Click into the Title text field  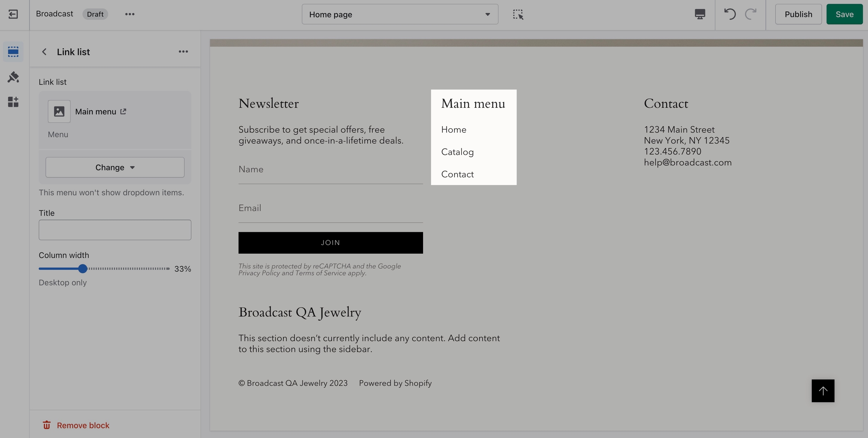click(x=115, y=230)
